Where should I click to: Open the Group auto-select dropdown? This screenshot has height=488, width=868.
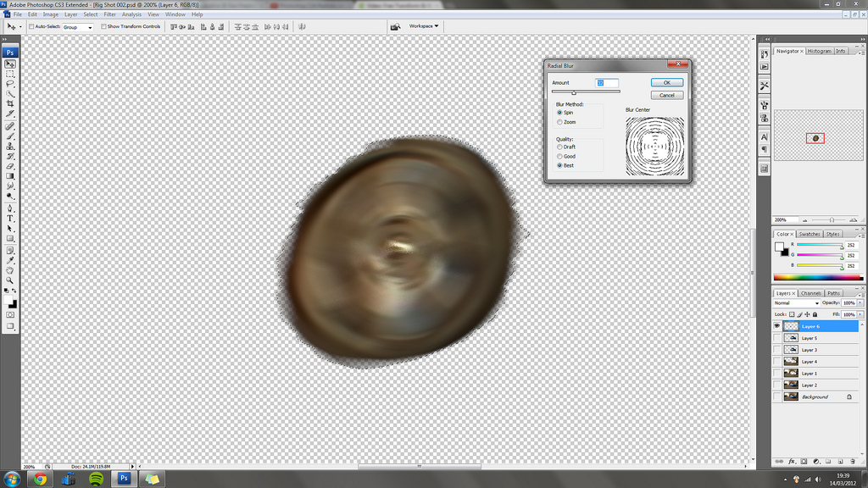point(77,27)
